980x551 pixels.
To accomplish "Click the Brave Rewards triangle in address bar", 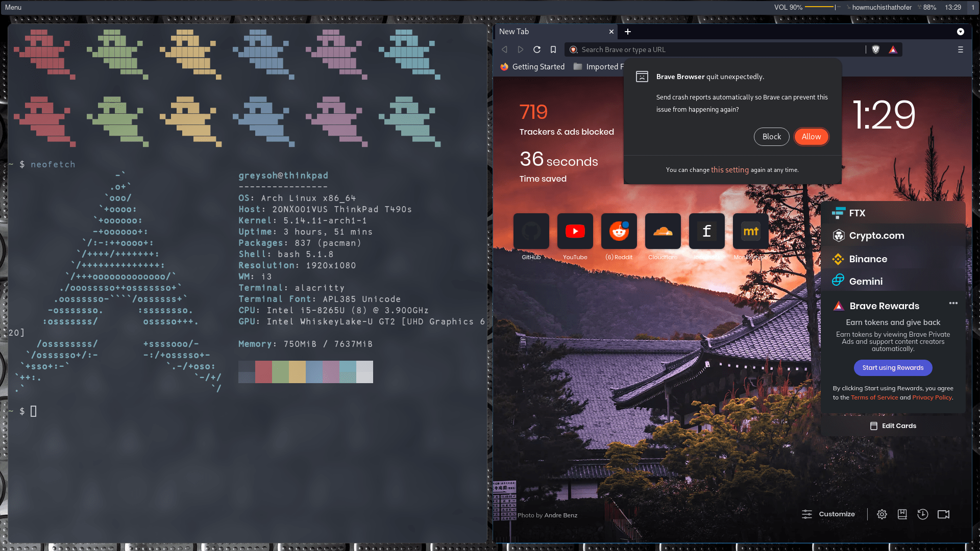I will (893, 49).
